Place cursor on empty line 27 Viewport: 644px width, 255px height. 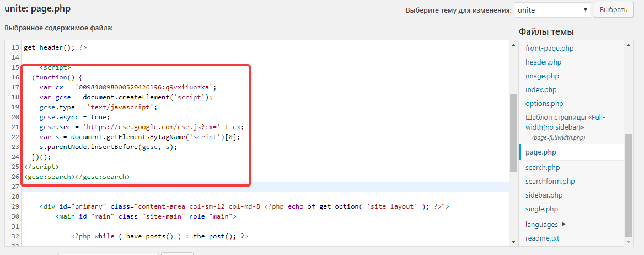point(265,187)
